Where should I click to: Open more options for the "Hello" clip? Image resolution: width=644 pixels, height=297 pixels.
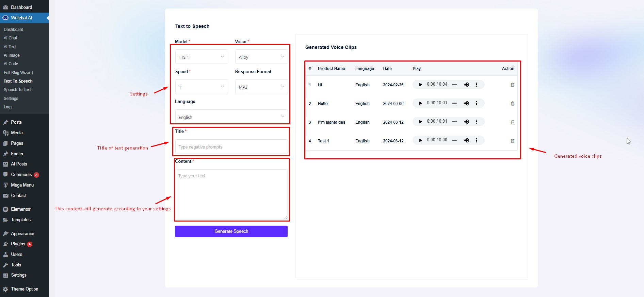click(477, 103)
